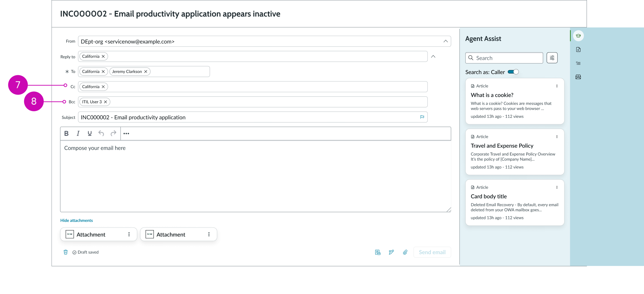Screen dimensions: 644x294
Task: Click the email body compose area
Action: click(255, 176)
